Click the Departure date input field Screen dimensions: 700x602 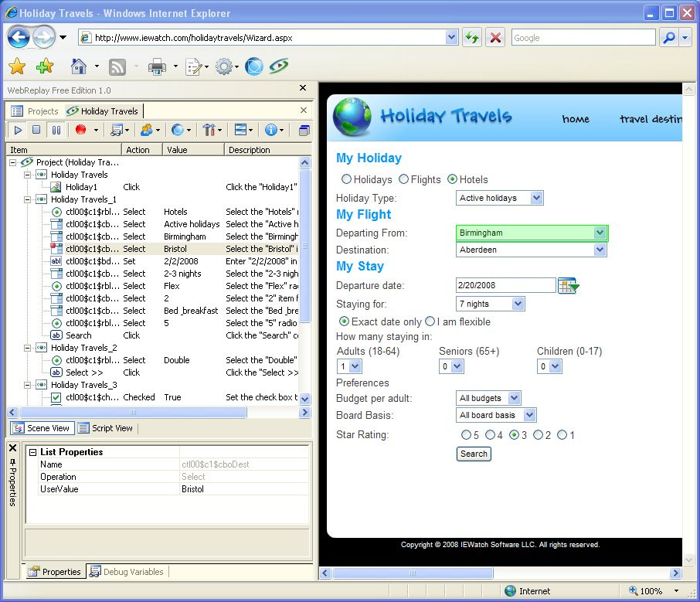(505, 286)
